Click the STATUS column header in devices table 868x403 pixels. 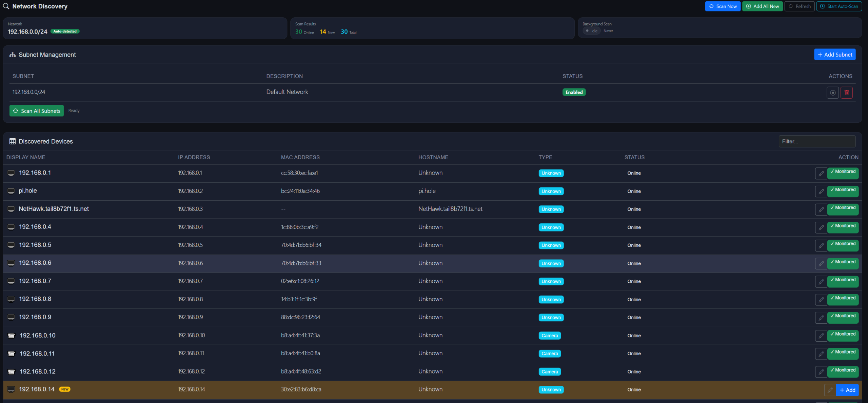tap(634, 157)
